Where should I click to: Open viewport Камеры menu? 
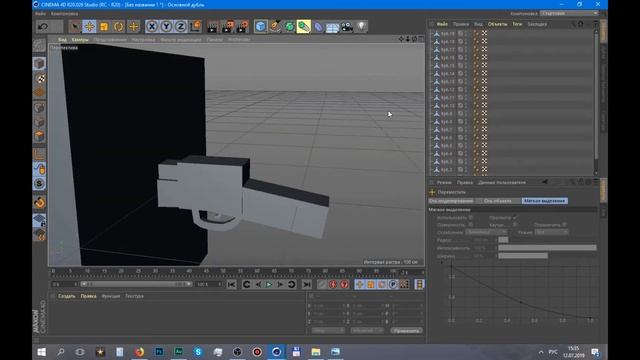[x=80, y=40]
